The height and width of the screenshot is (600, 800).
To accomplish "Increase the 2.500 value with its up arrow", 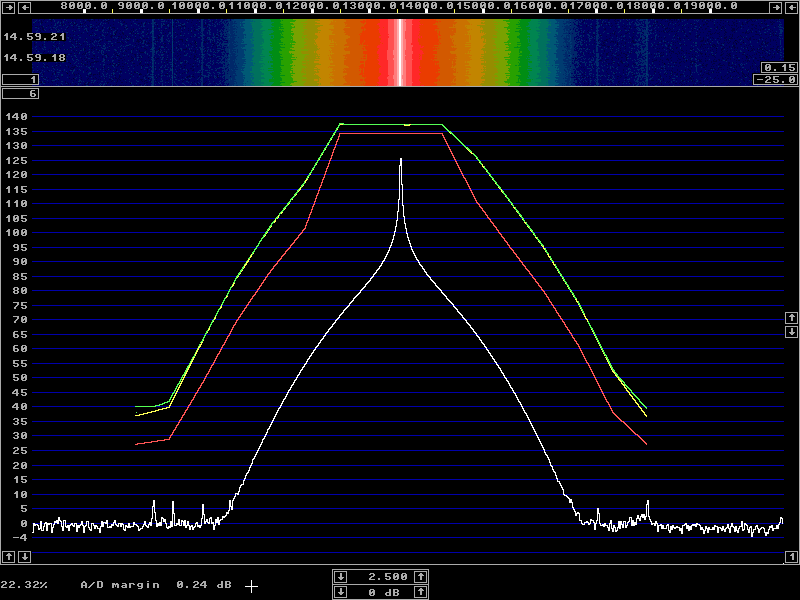I will [x=420, y=577].
